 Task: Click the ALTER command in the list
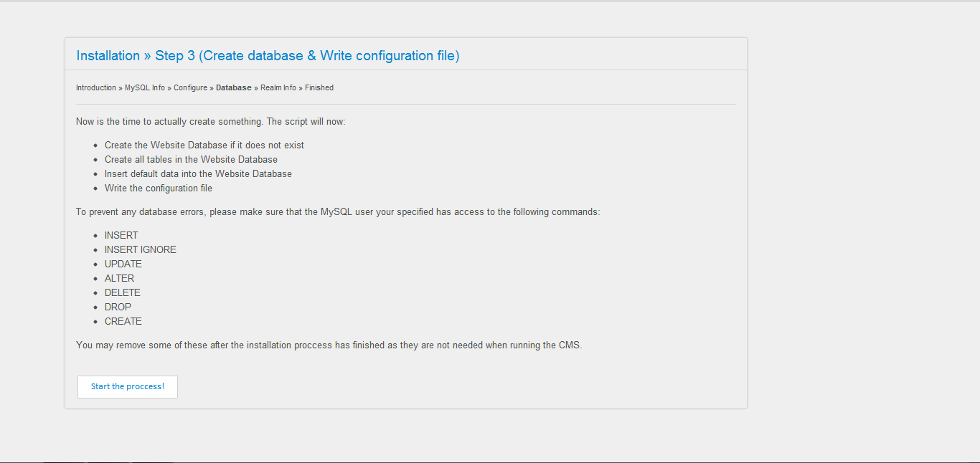(119, 279)
